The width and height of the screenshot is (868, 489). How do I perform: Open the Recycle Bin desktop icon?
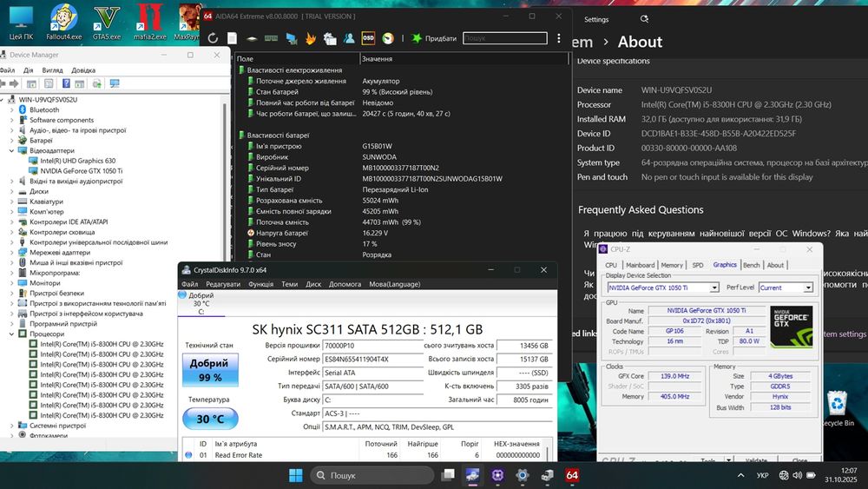[837, 401]
